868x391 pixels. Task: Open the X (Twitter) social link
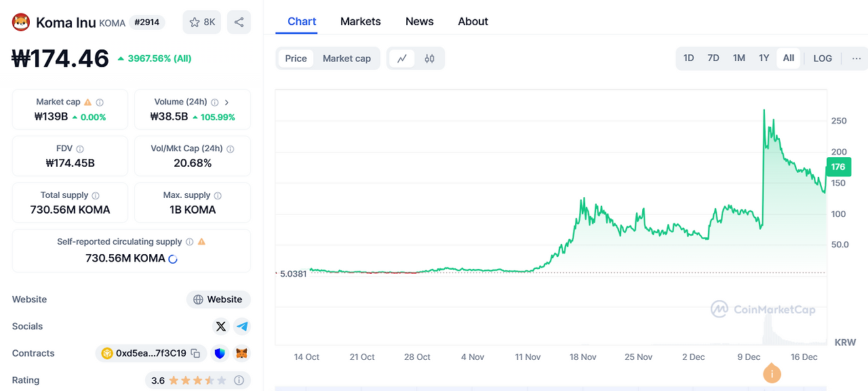point(220,327)
